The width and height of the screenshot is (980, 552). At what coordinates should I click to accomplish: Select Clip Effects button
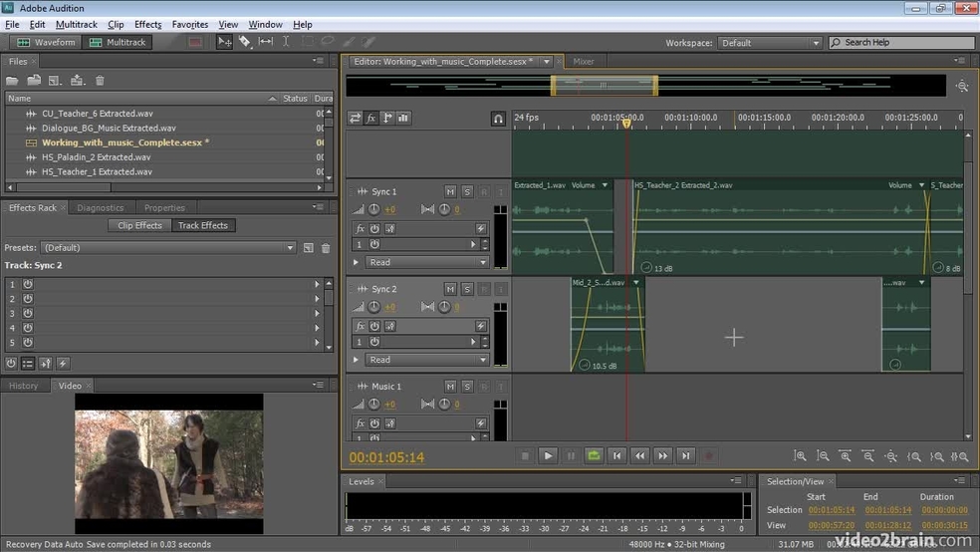139,225
